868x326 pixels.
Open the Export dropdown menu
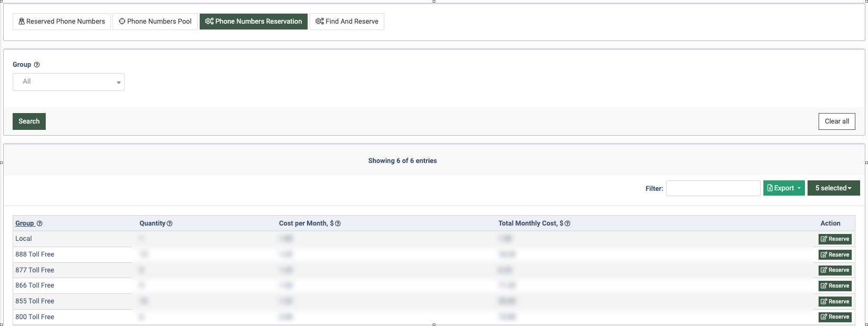[x=783, y=188]
